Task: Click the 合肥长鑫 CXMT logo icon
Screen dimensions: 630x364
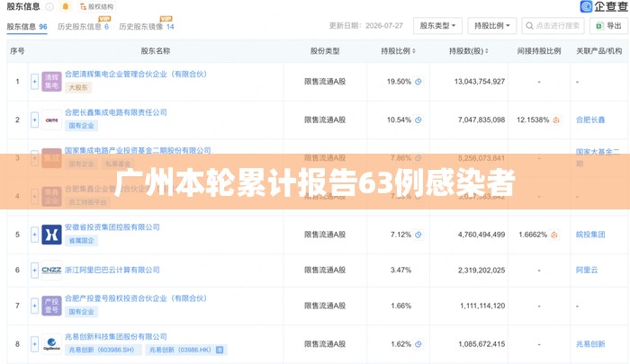Action: [51, 120]
